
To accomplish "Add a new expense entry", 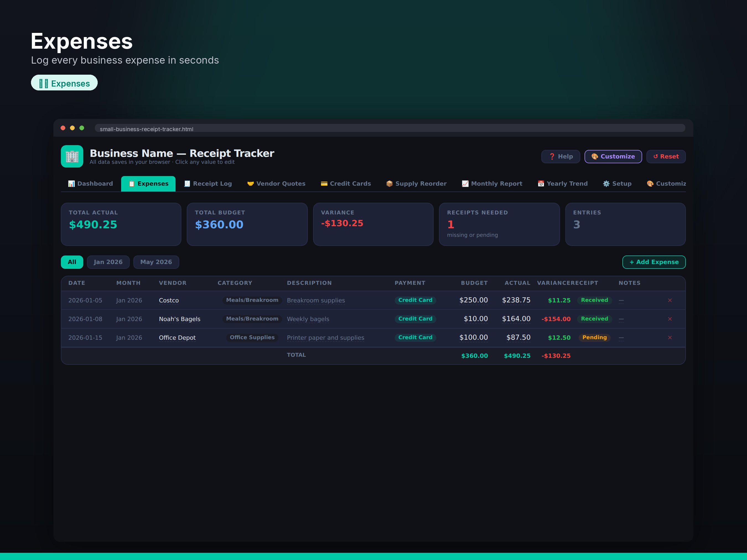I will coord(654,262).
